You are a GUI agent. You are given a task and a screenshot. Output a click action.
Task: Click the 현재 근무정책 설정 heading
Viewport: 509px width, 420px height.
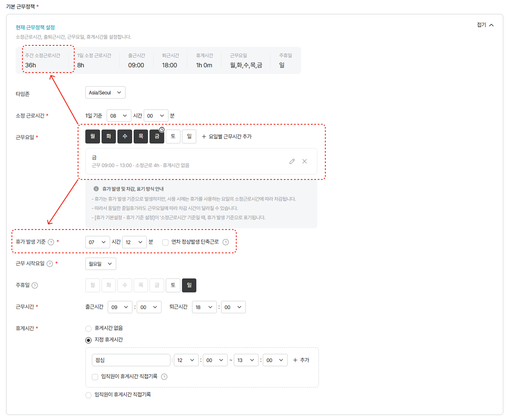[x=35, y=27]
